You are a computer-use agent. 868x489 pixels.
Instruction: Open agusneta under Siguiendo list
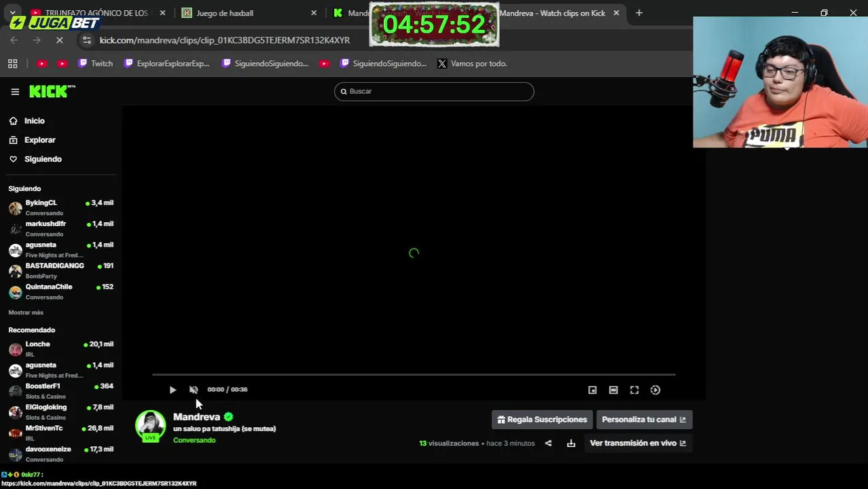tap(61, 250)
